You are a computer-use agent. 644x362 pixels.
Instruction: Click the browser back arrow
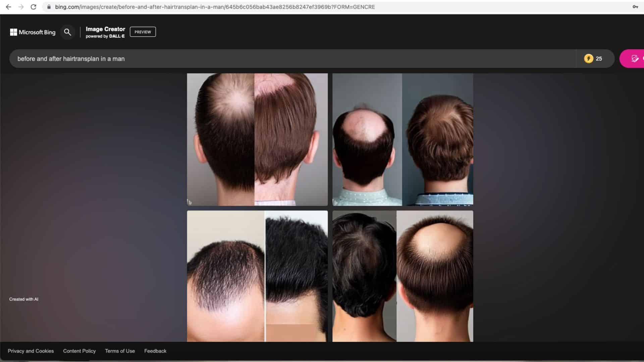[x=8, y=7]
